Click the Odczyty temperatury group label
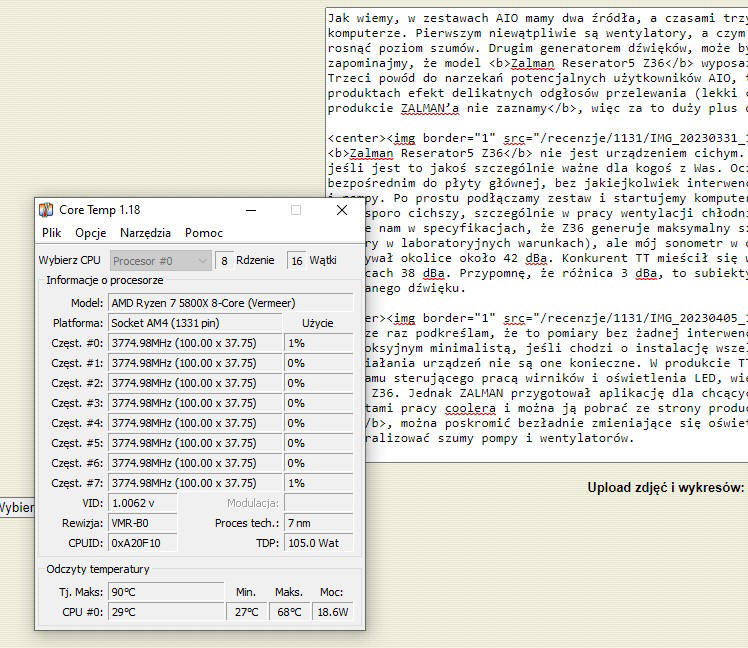Image resolution: width=748 pixels, height=648 pixels. coord(98,569)
